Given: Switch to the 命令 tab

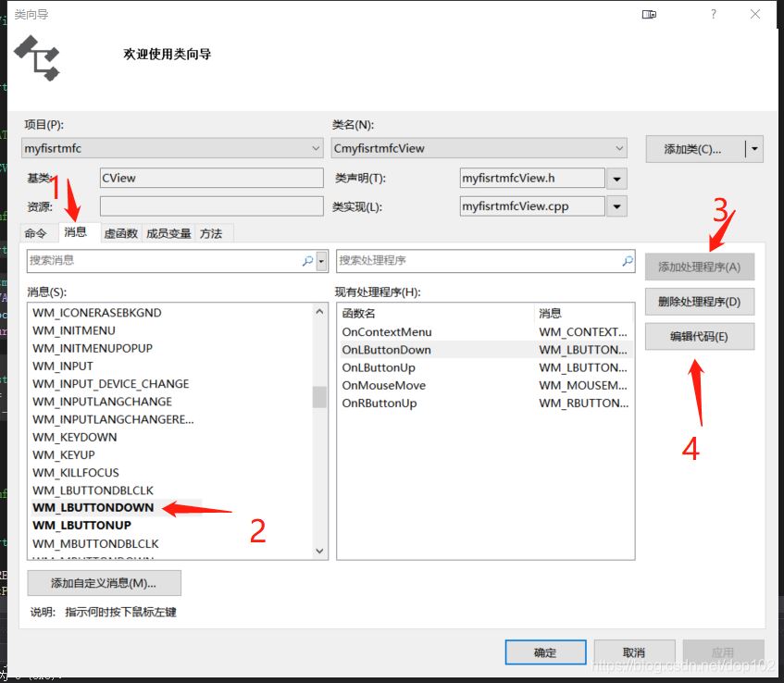Looking at the screenshot, I should point(35,233).
